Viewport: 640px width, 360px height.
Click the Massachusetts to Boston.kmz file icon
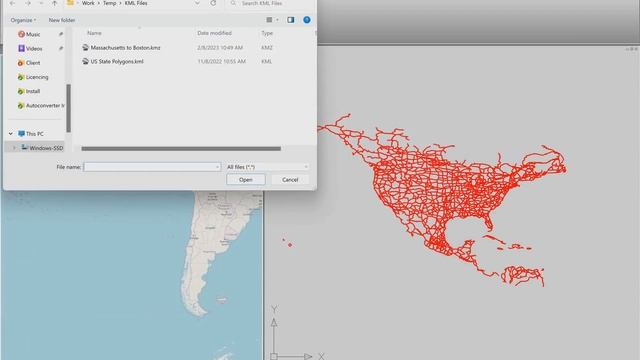pyautogui.click(x=85, y=48)
